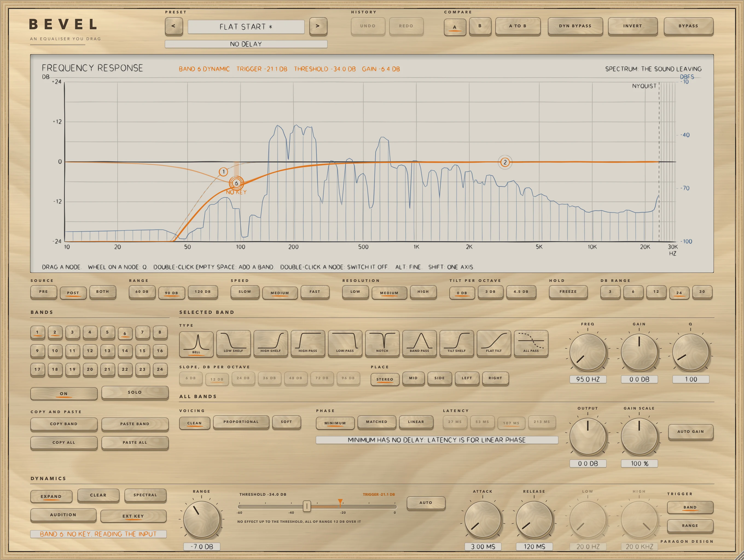The image size is (744, 560).
Task: Select the Flat Tilt filter type
Action: [x=494, y=343]
